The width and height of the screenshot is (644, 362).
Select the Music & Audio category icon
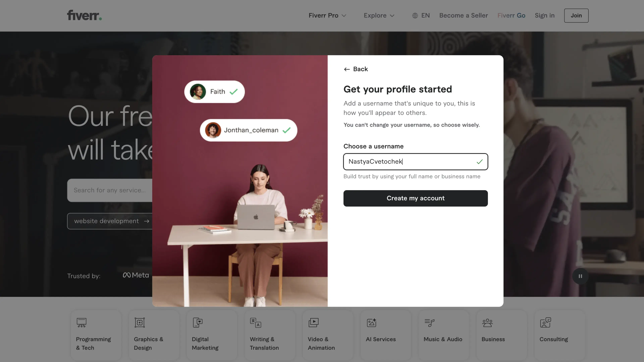(430, 322)
